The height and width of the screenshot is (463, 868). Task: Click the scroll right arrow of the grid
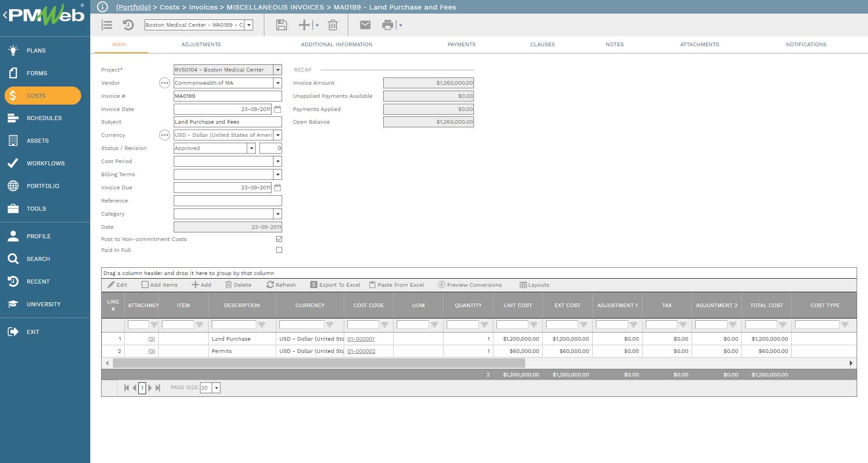(x=851, y=363)
